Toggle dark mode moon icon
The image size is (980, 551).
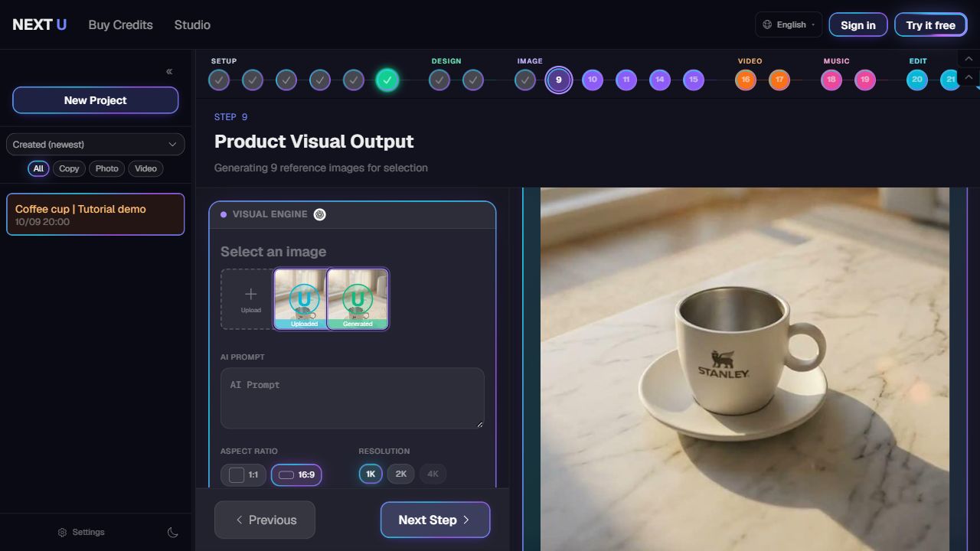tap(173, 533)
